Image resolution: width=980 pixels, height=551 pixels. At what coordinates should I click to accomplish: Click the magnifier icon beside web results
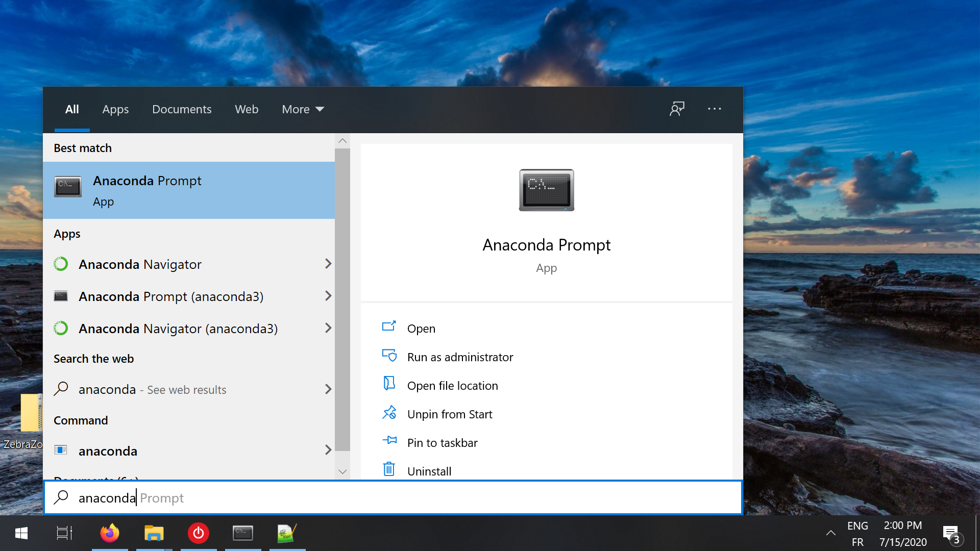tap(61, 389)
